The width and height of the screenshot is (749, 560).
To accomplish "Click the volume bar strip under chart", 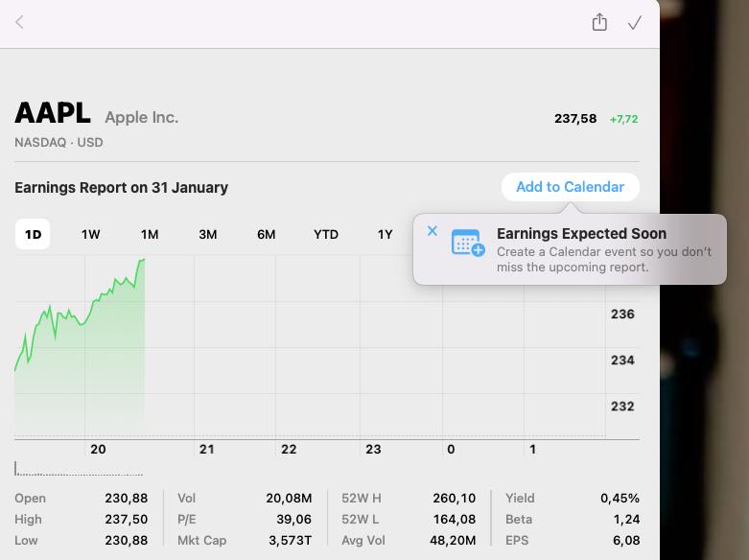I will point(79,469).
